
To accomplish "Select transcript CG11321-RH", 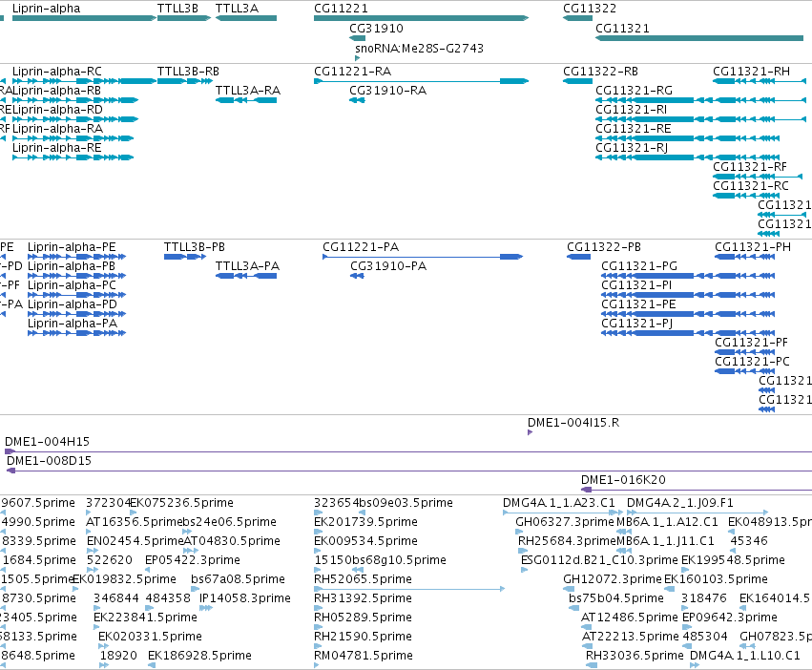I will point(760,81).
